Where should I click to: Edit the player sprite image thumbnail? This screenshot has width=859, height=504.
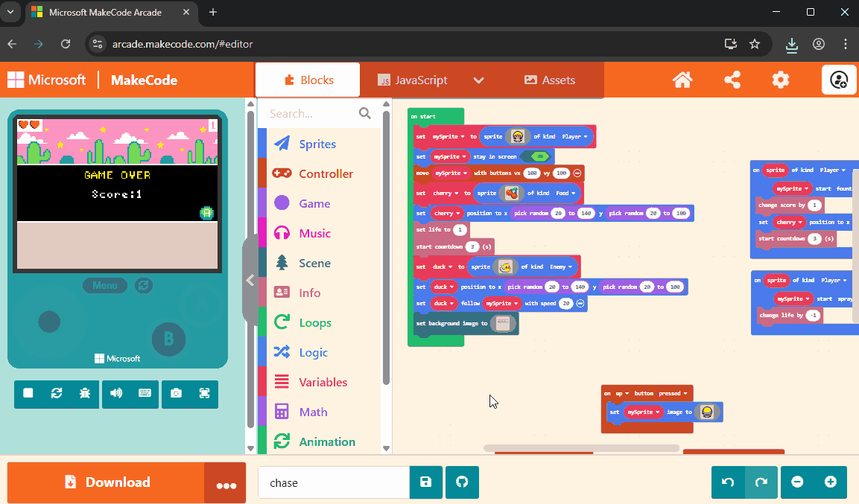pyautogui.click(x=518, y=136)
